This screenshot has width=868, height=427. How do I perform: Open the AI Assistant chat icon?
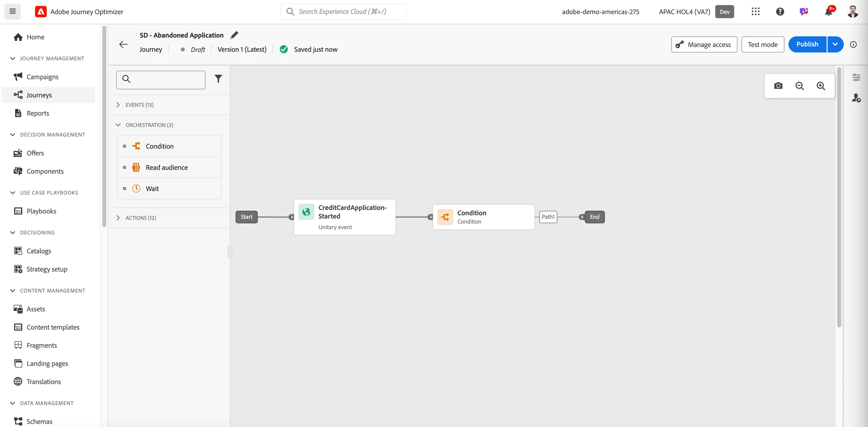click(804, 11)
